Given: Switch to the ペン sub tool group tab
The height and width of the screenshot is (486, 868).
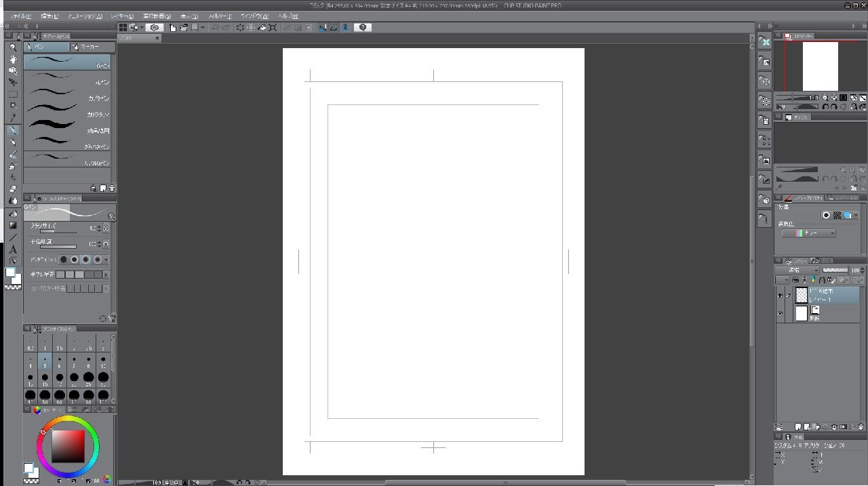Looking at the screenshot, I should coord(47,47).
